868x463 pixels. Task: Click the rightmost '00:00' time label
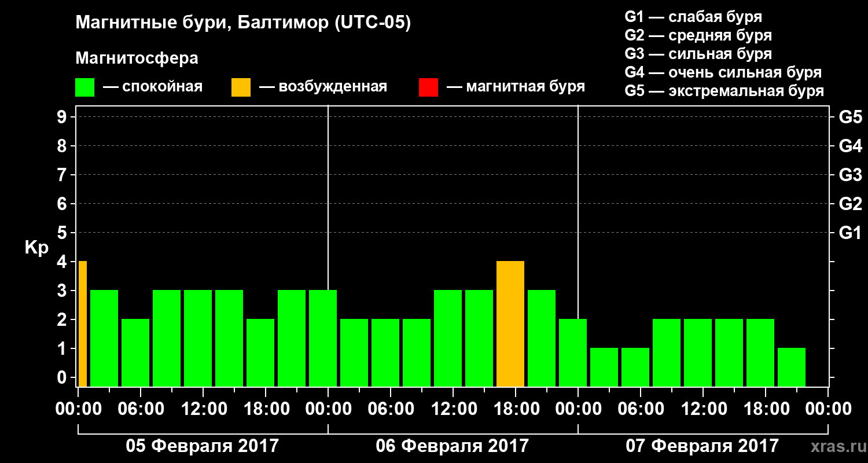tap(829, 409)
